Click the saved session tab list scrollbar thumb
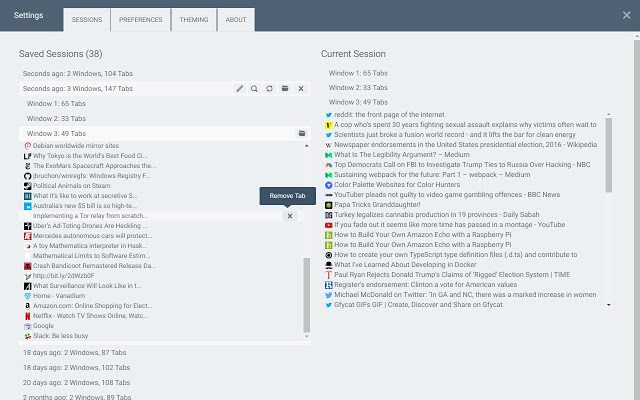The width and height of the screenshot is (640, 400). pyautogui.click(x=307, y=295)
